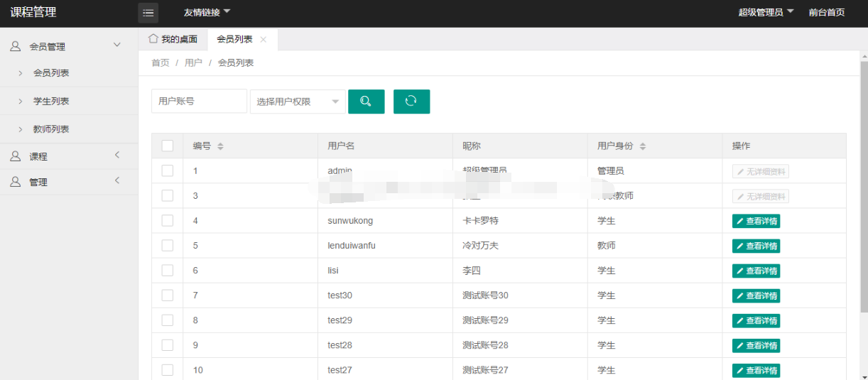Click 首页 in the breadcrumb
Screen dimensions: 868x380
(x=161, y=63)
